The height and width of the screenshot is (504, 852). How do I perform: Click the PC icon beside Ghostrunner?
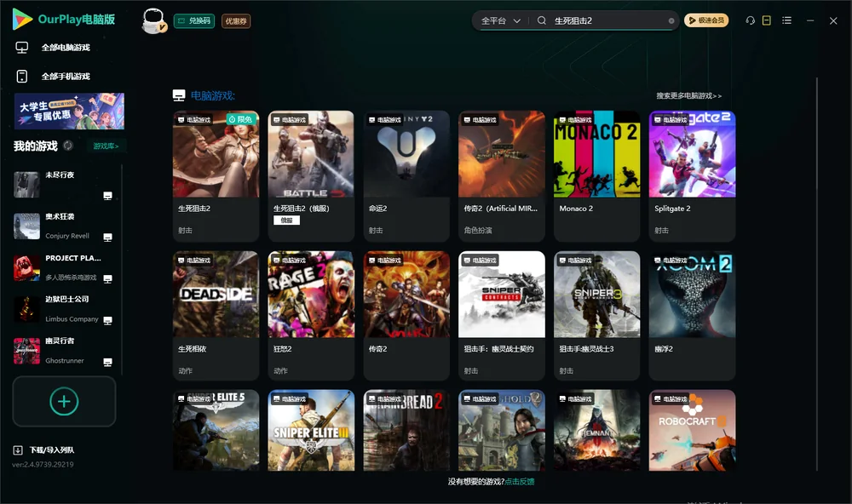pos(107,363)
